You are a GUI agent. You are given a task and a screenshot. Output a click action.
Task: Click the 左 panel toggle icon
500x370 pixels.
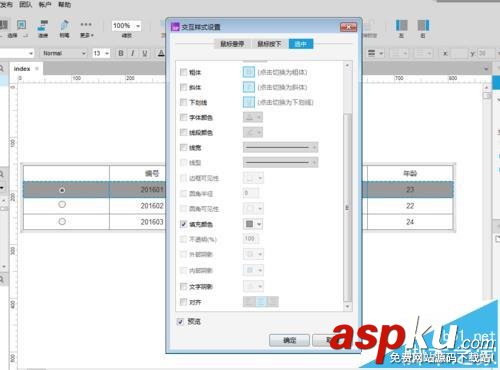coord(402,25)
